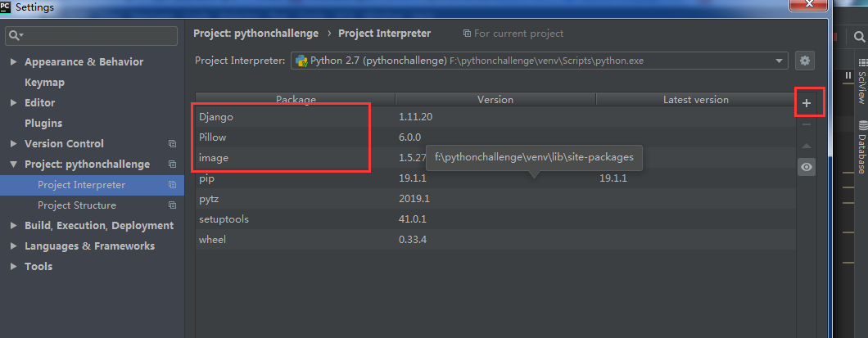Select Keymap in settings tree
868x338 pixels.
point(44,83)
